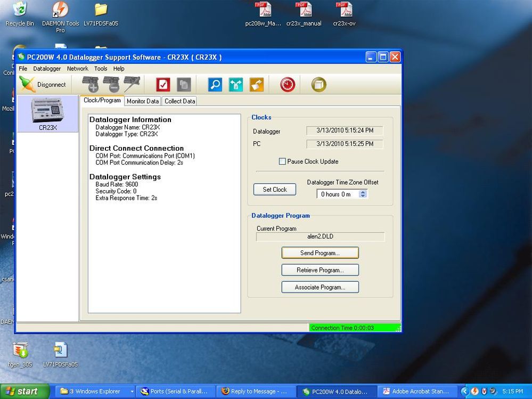
Task: Open Short Cut red checkmark icon
Action: (163, 85)
